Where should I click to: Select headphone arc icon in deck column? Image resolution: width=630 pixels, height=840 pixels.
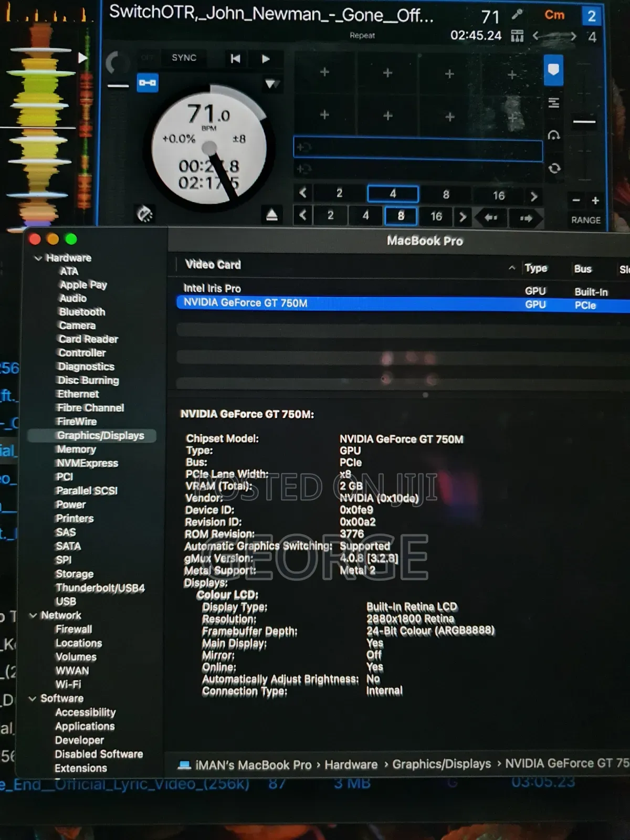[554, 135]
